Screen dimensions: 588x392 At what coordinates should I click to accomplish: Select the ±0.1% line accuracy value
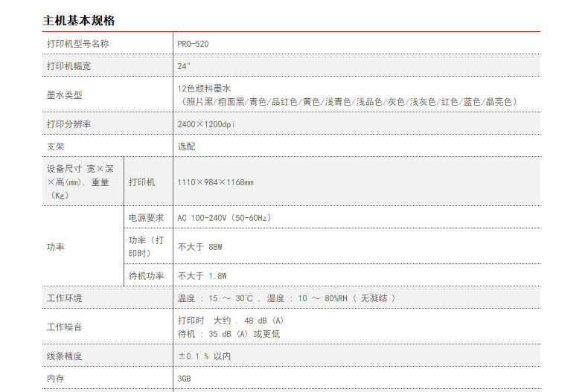click(x=204, y=356)
